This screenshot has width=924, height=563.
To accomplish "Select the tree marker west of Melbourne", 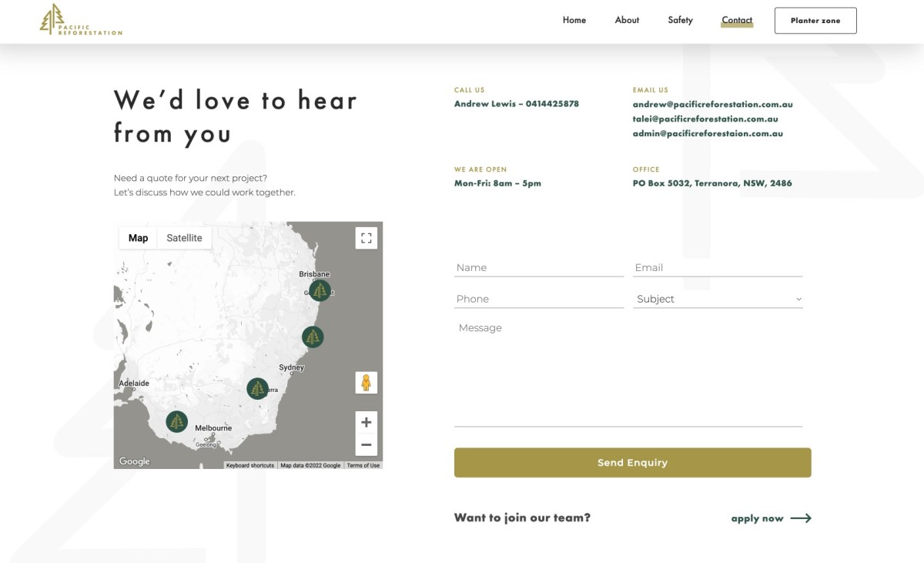I will [x=177, y=421].
